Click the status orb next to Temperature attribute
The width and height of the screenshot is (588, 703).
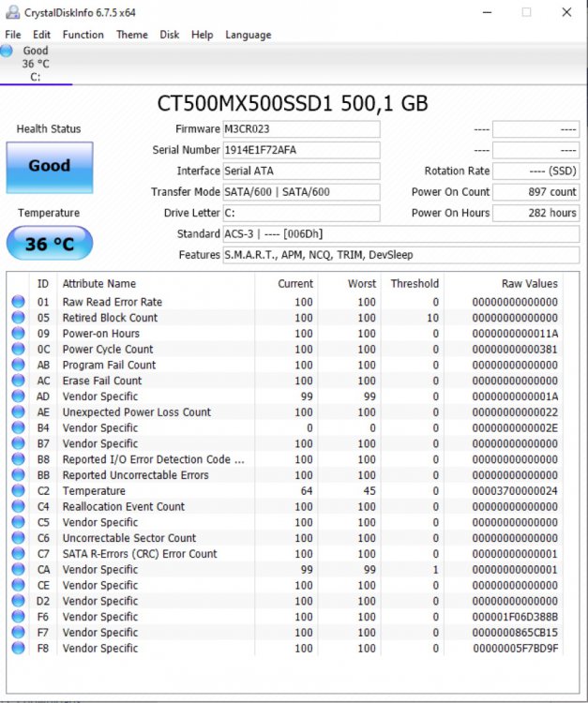pos(18,491)
